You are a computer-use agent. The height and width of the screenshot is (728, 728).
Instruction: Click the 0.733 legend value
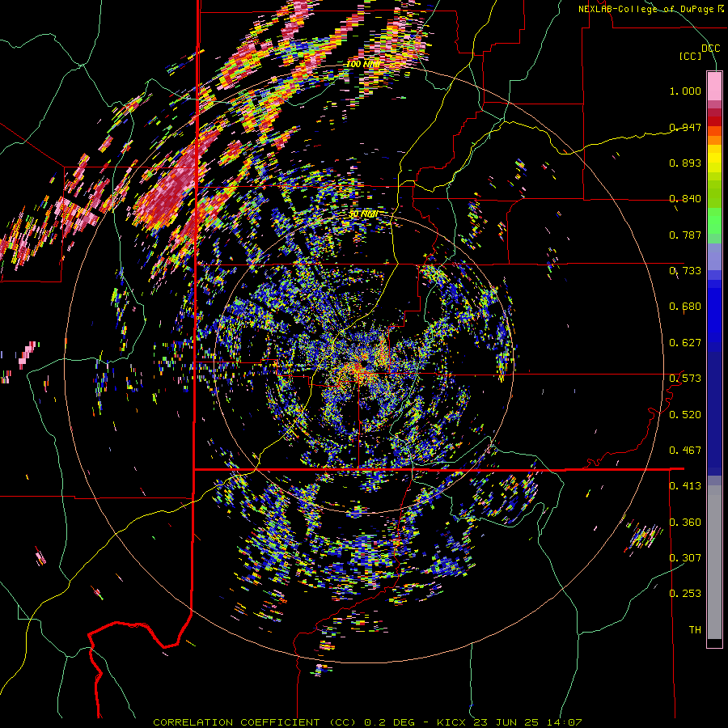click(x=685, y=271)
